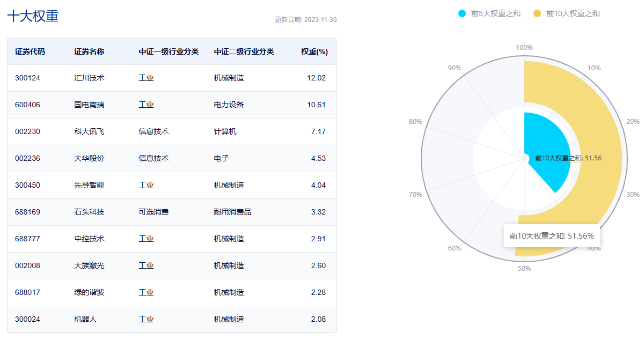Click the 80% axis label on chart
The height and width of the screenshot is (340, 644).
pyautogui.click(x=415, y=122)
